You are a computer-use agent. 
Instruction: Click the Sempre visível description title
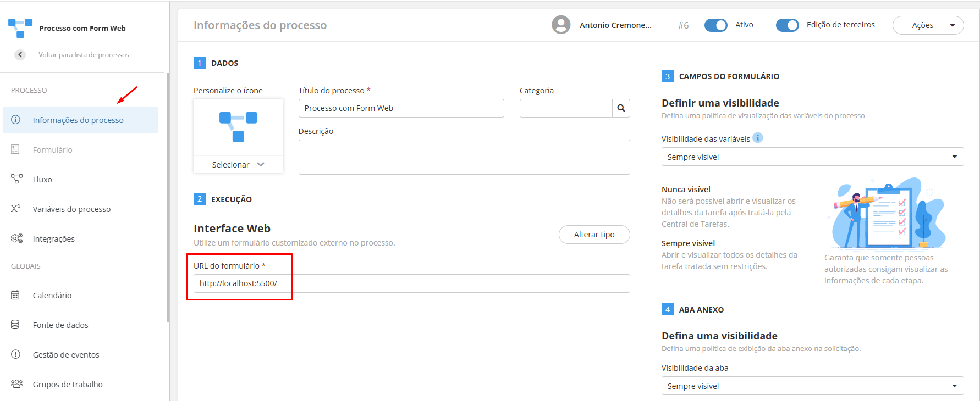tap(688, 243)
